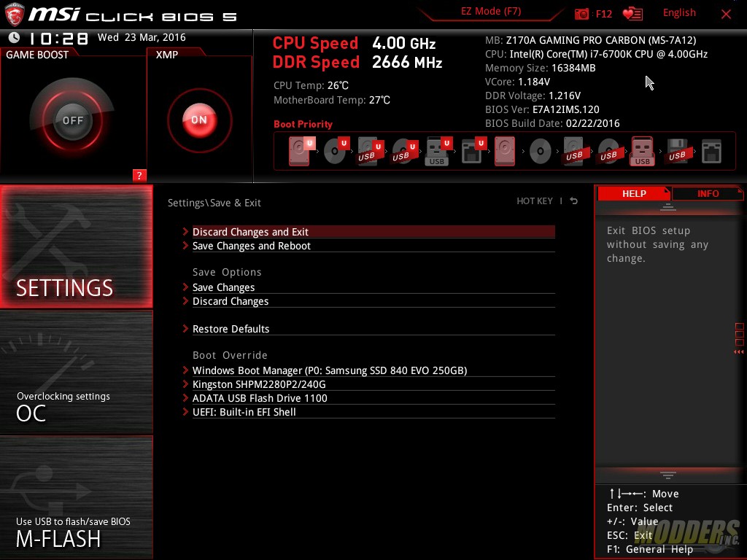This screenshot has height=560, width=747.
Task: Open the OC overclocking settings section
Action: coord(76,372)
